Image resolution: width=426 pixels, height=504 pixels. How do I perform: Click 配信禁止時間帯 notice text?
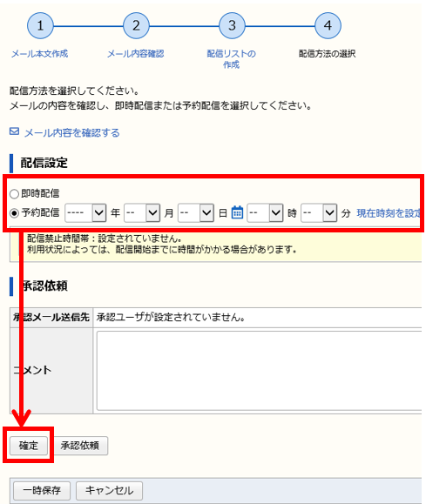tap(105, 239)
